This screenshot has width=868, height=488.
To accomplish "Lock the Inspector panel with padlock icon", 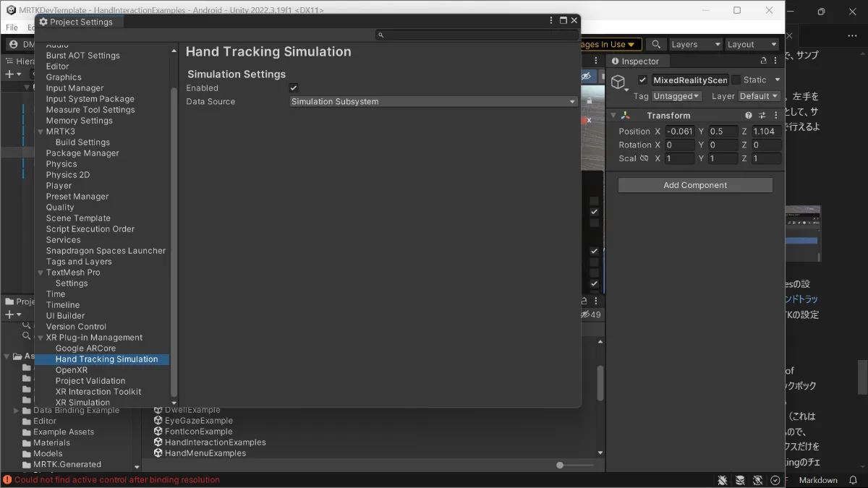I will point(763,61).
